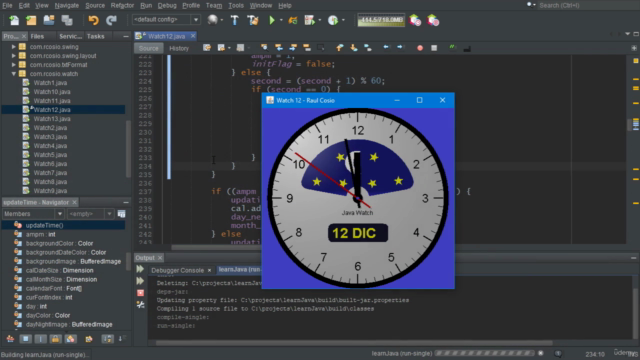Click the red Start Macro Recording icon

pyautogui.click(x=420, y=48)
